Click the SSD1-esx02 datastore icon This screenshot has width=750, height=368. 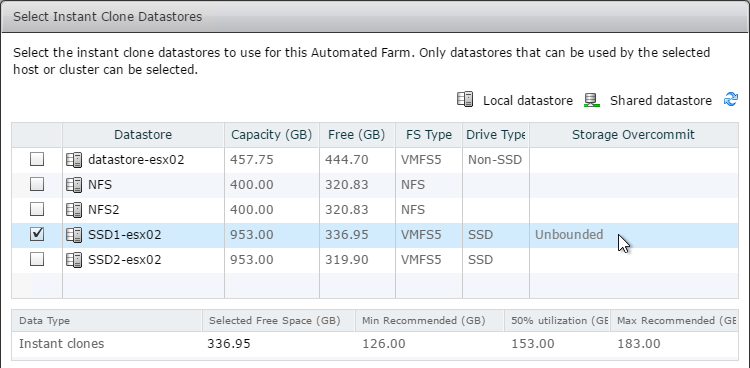[74, 234]
